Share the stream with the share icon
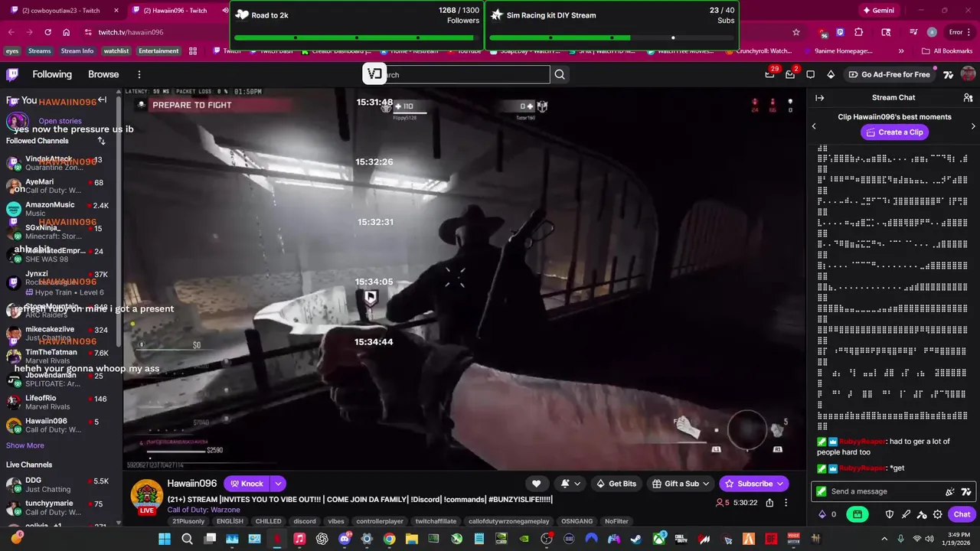 pos(769,503)
